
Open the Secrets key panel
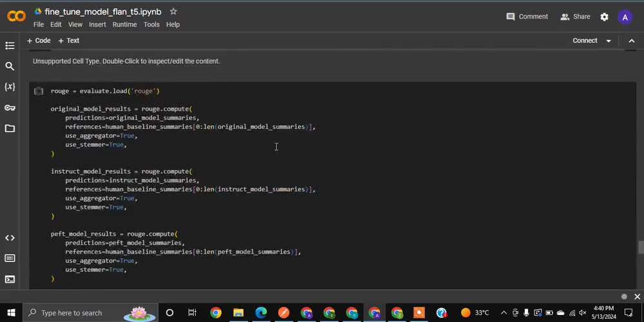click(x=10, y=108)
